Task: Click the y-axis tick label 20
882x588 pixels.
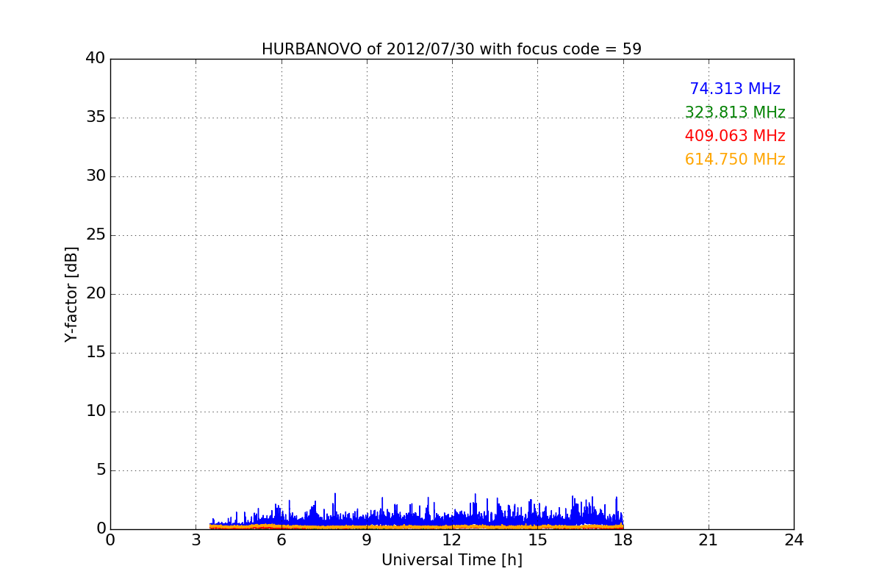Action: [x=96, y=294]
